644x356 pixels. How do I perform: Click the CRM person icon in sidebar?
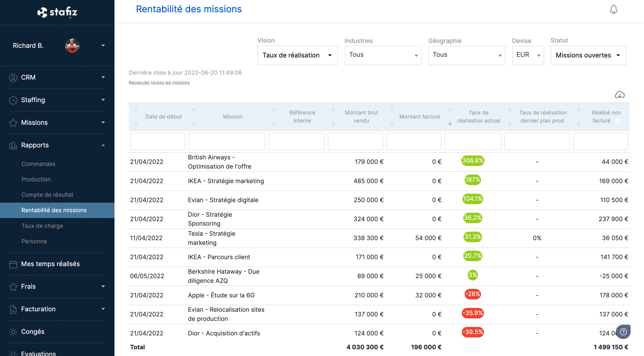point(13,77)
